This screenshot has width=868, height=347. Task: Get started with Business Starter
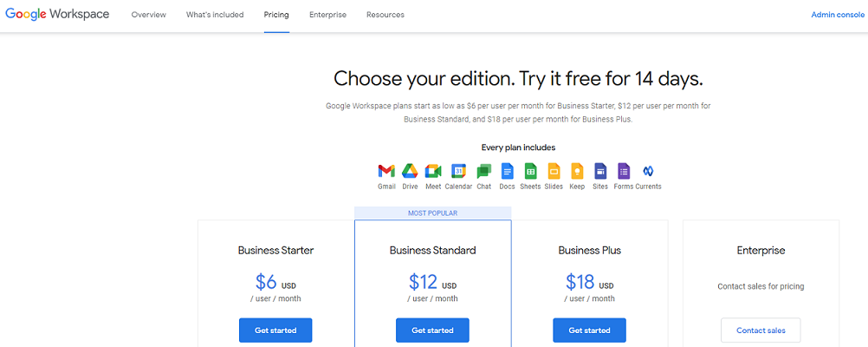point(275,331)
